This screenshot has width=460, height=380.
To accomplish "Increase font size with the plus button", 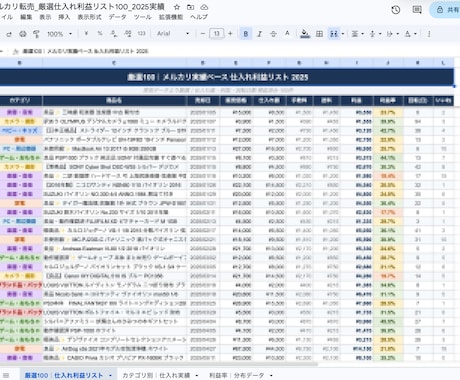I will point(230,33).
